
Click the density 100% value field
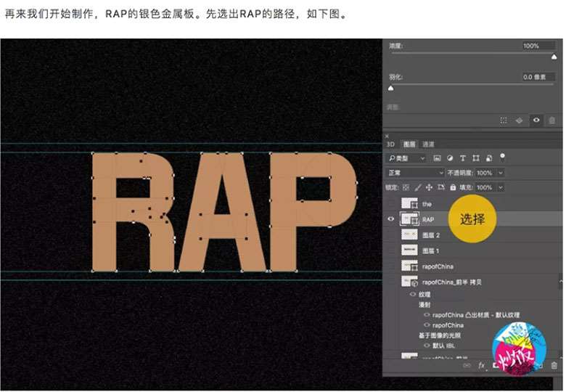click(x=538, y=46)
